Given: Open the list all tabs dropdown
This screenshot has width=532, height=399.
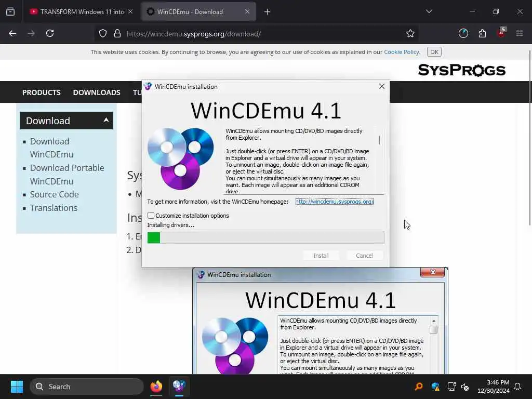Looking at the screenshot, I should pyautogui.click(x=429, y=11).
